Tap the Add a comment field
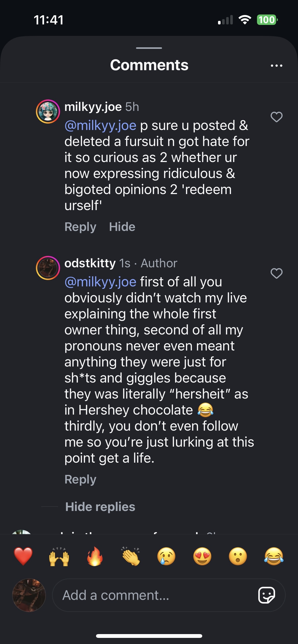The image size is (298, 644). (153, 595)
